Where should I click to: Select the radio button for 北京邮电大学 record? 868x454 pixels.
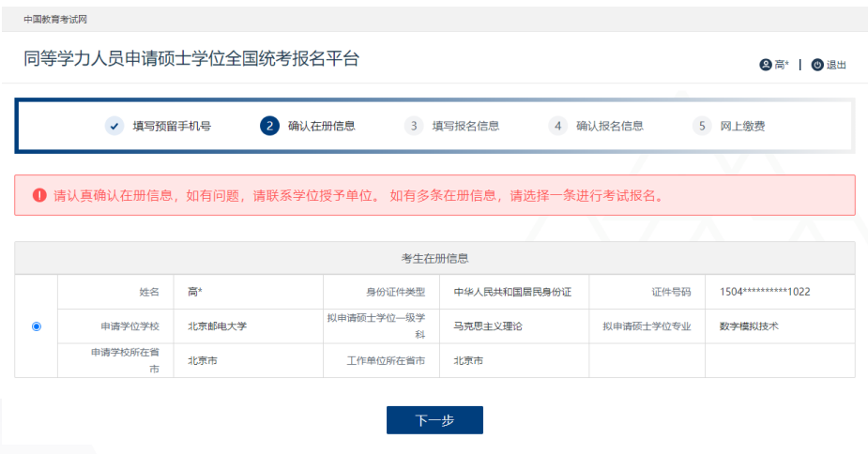[x=37, y=326]
